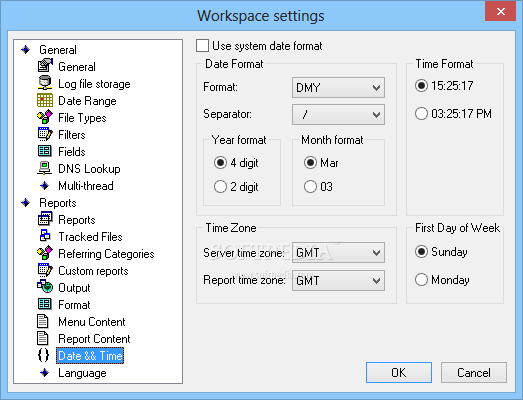Go to the Language settings item

[x=82, y=373]
